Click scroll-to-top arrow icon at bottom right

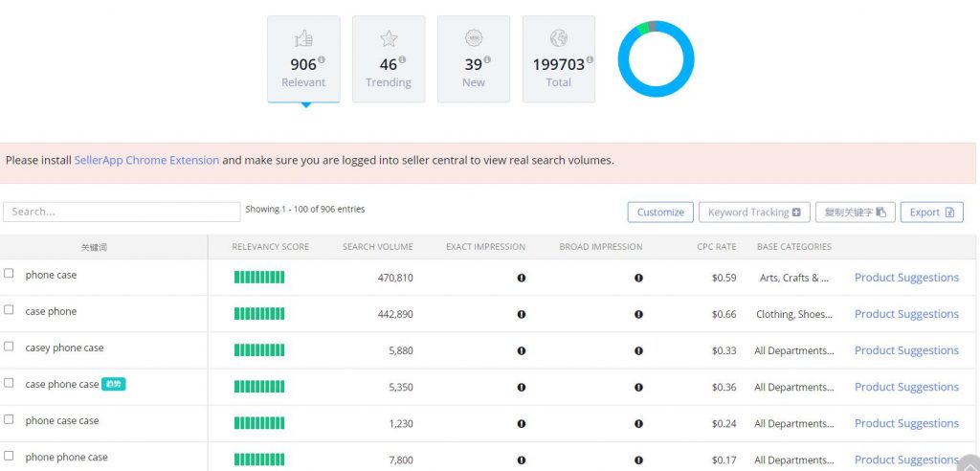pyautogui.click(x=968, y=460)
